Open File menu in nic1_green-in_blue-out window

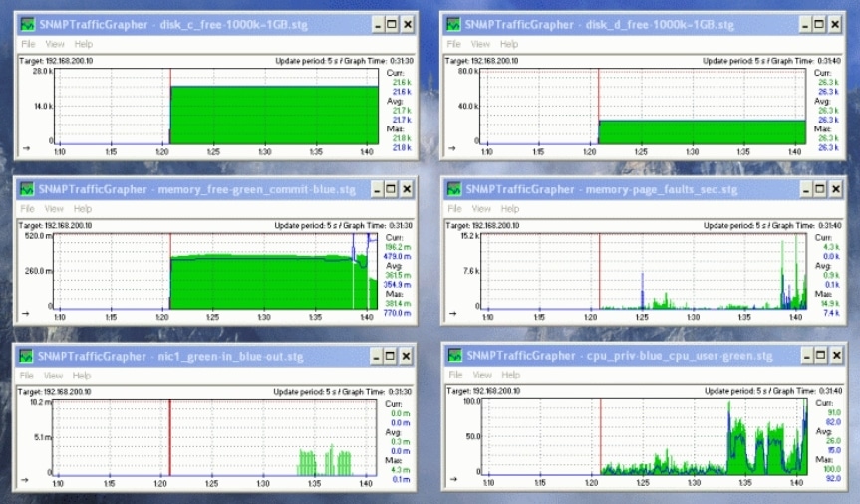pyautogui.click(x=26, y=376)
